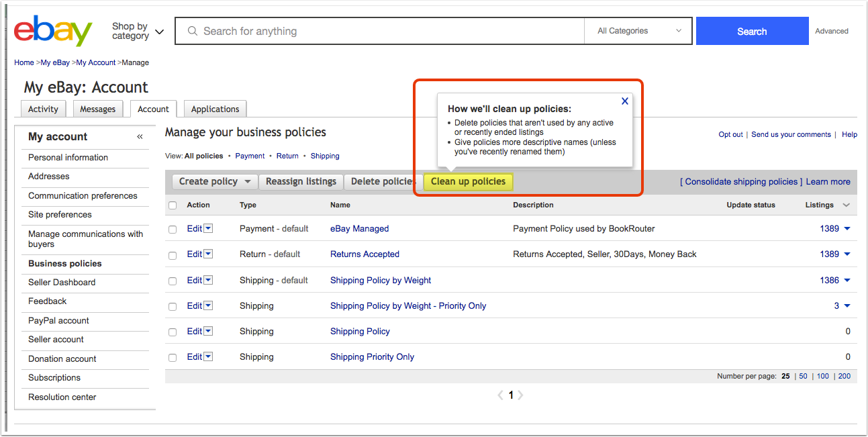The height and width of the screenshot is (437, 868).
Task: Click the eBay logo
Action: pyautogui.click(x=53, y=31)
